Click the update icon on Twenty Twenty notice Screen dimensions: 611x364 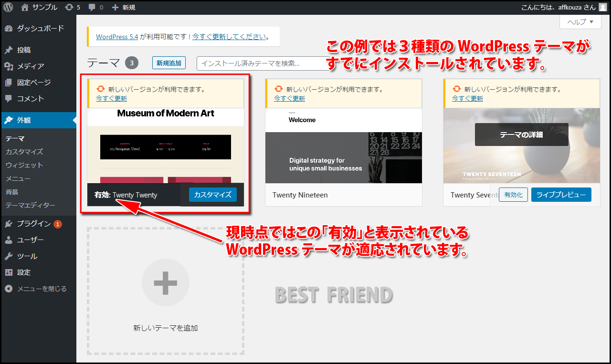(101, 89)
